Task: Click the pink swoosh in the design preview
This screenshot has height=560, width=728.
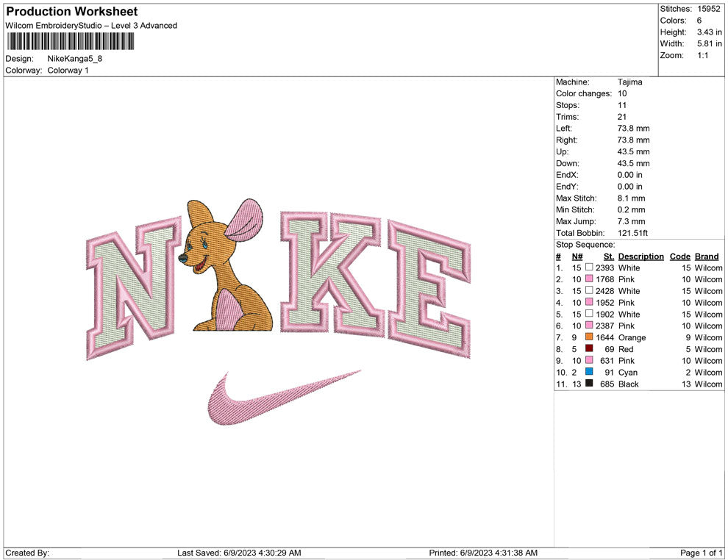Action: [x=284, y=398]
